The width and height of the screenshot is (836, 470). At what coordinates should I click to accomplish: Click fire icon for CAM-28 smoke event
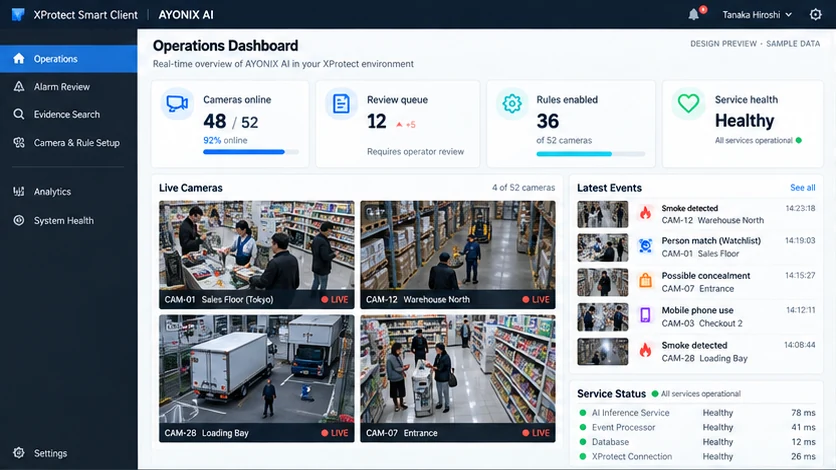pos(646,350)
